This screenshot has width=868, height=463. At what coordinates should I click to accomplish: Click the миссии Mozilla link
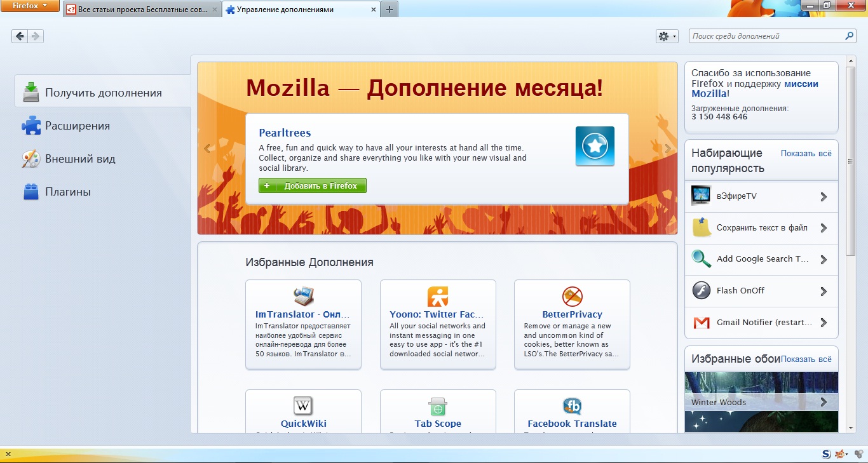click(x=755, y=89)
